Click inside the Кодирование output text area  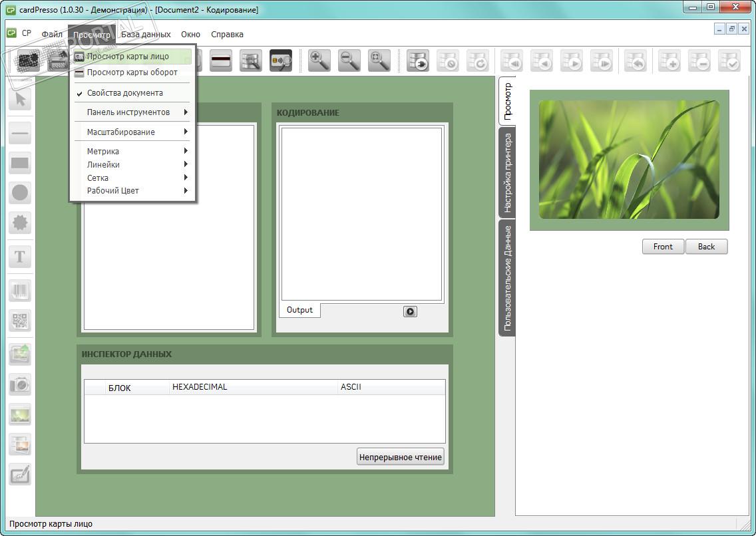click(x=361, y=214)
